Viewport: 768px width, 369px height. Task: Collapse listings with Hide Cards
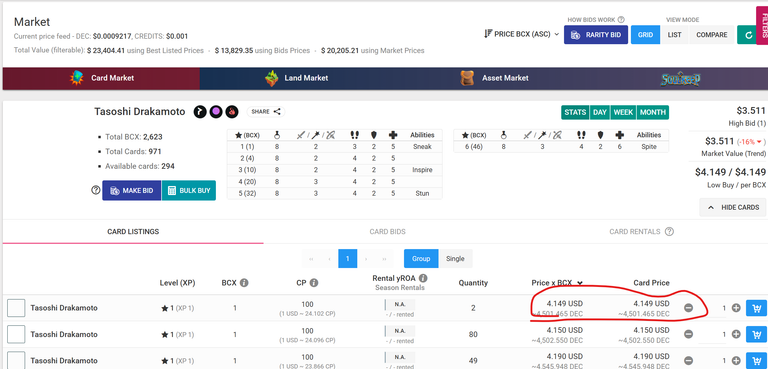[733, 207]
